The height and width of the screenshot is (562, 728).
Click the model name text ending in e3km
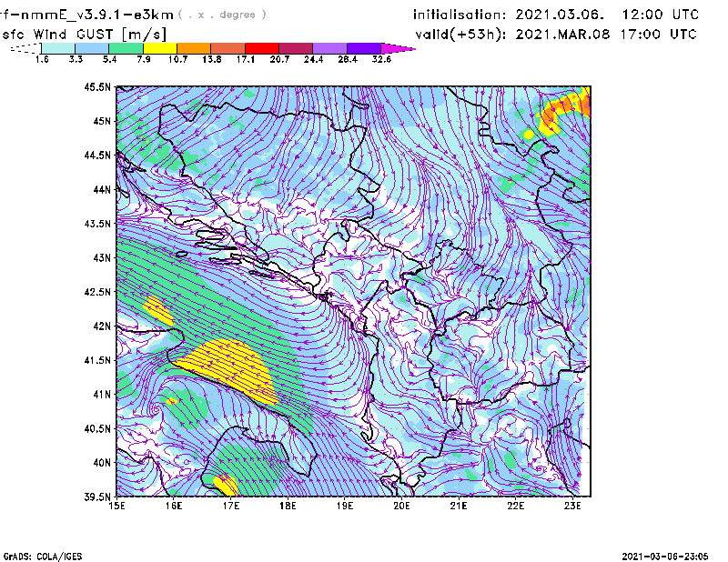point(86,15)
